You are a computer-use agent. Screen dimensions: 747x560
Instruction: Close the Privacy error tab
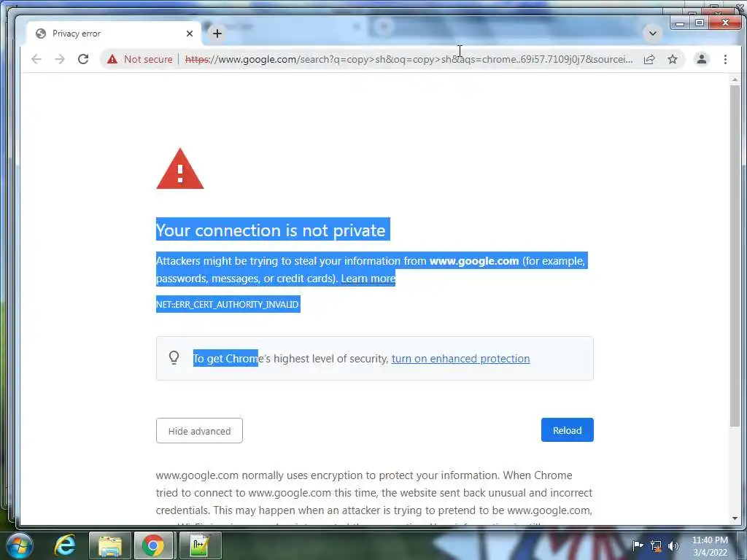pos(190,34)
